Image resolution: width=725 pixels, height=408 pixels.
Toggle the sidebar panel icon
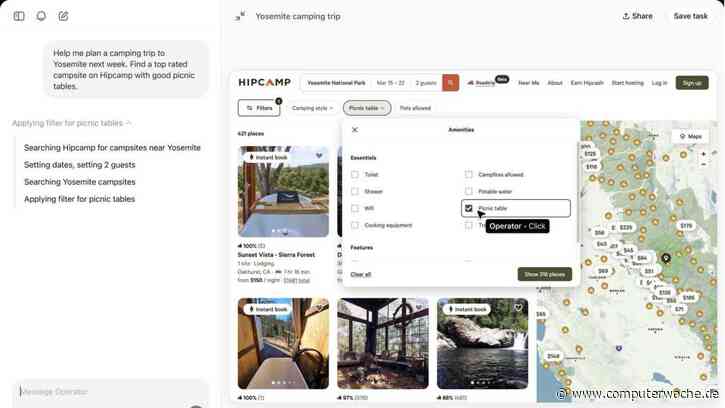tap(19, 16)
